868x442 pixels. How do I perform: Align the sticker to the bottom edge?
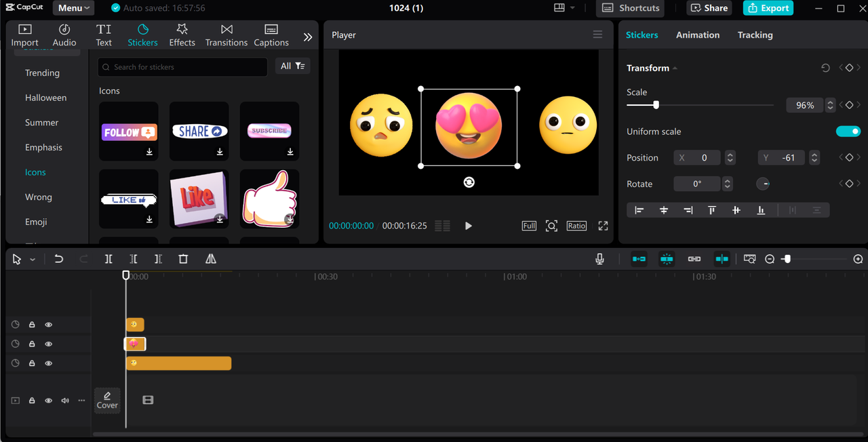pyautogui.click(x=761, y=210)
